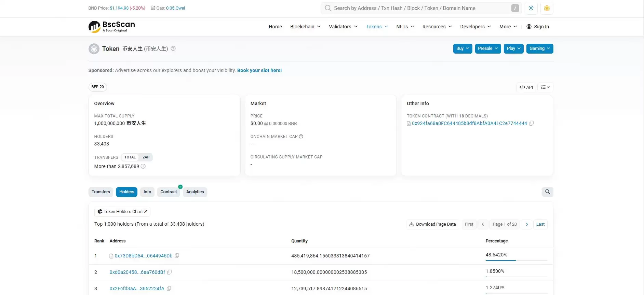Click the theme switcher sun icon
The image size is (644, 295).
coord(531,8)
